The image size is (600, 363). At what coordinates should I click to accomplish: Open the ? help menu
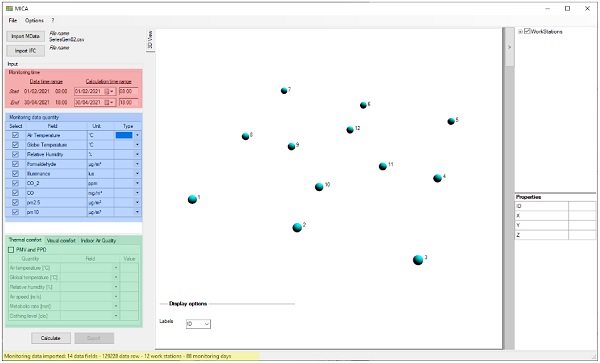[x=53, y=20]
